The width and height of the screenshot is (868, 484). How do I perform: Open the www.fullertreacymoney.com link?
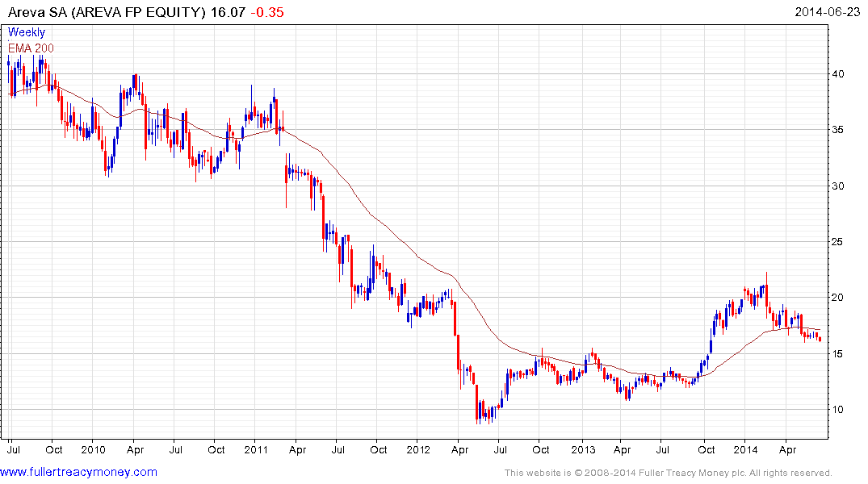(78, 472)
